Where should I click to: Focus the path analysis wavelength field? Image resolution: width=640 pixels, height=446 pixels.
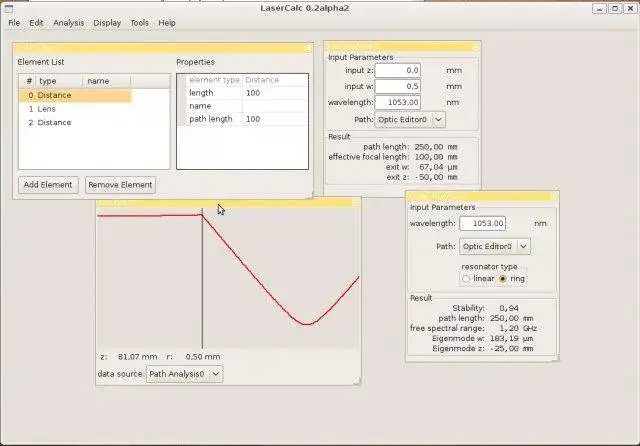point(398,102)
